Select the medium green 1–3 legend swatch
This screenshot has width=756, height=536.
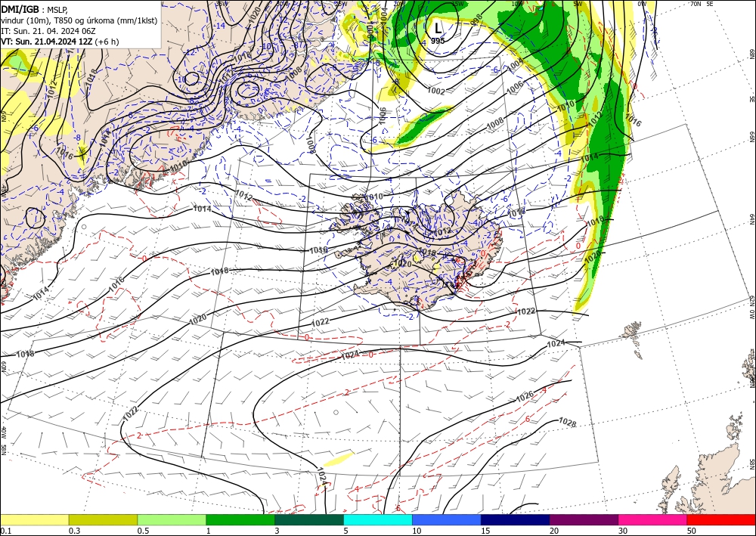pyautogui.click(x=240, y=519)
